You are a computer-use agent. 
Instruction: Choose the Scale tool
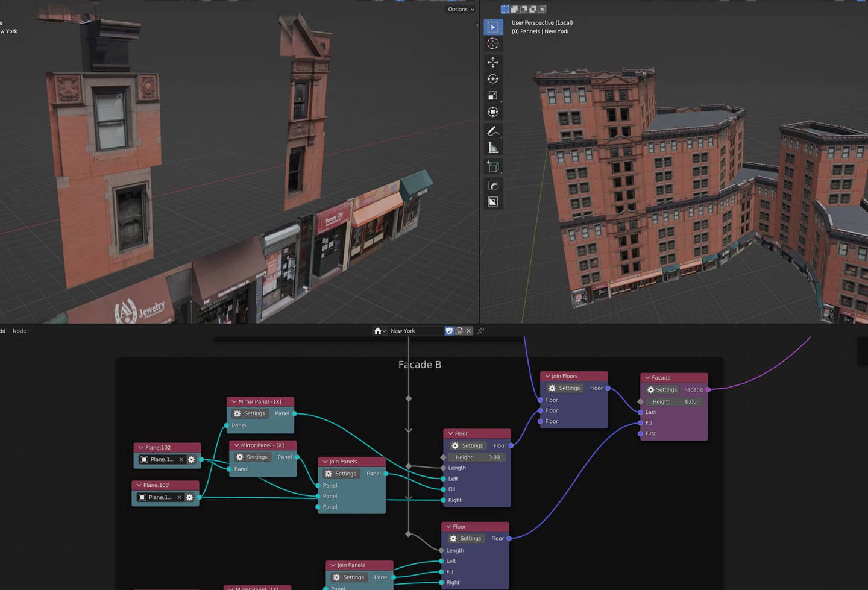pyautogui.click(x=492, y=95)
